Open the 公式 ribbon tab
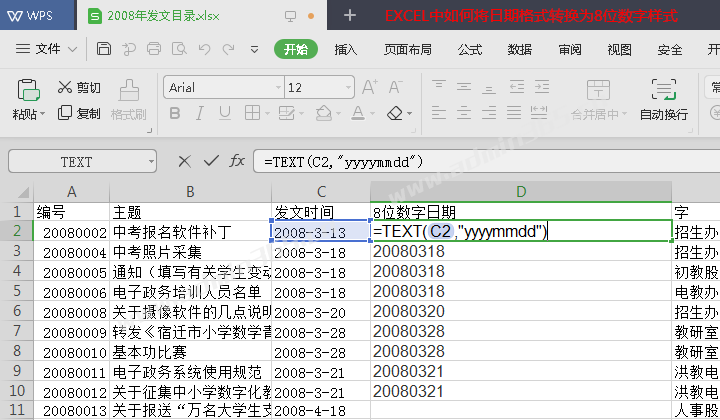The height and width of the screenshot is (420, 720). pyautogui.click(x=470, y=49)
